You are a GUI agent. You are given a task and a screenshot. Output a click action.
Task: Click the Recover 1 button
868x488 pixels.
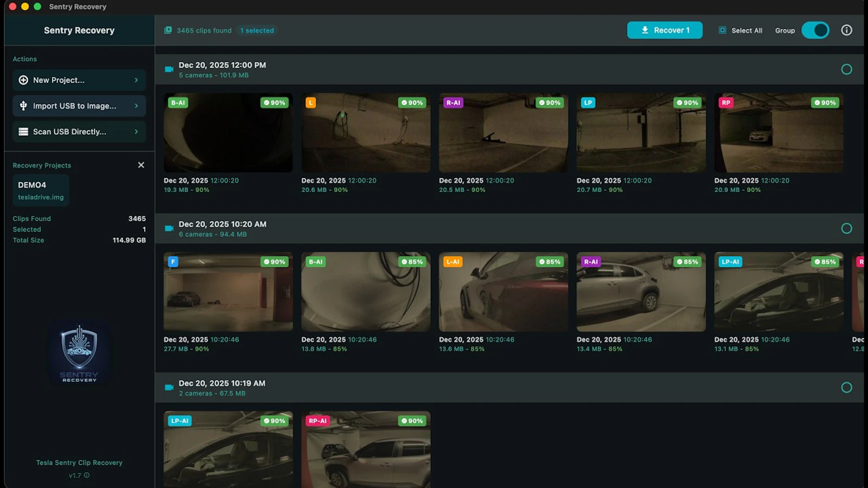(665, 30)
